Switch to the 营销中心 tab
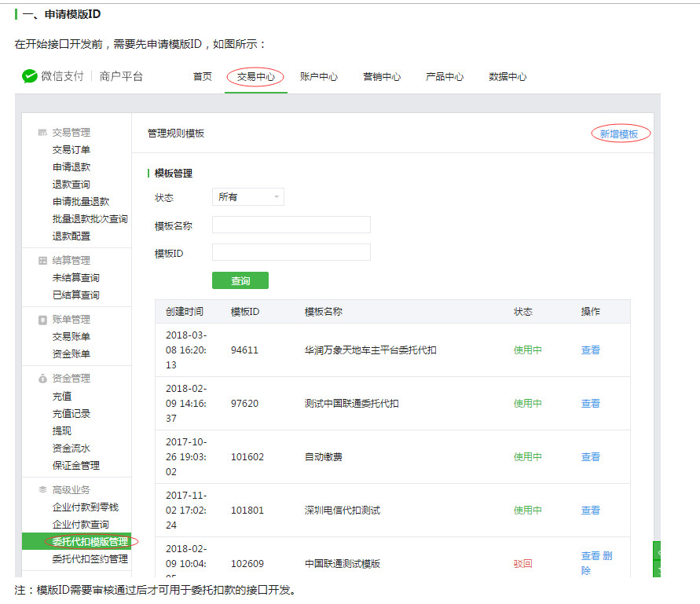 (382, 77)
